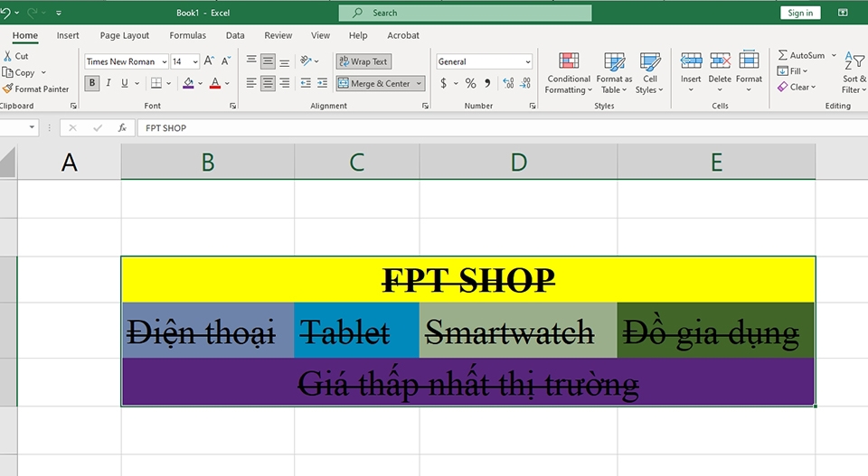Select the Tablet cell
Viewport: 868px width, 476px height.
[x=356, y=331]
